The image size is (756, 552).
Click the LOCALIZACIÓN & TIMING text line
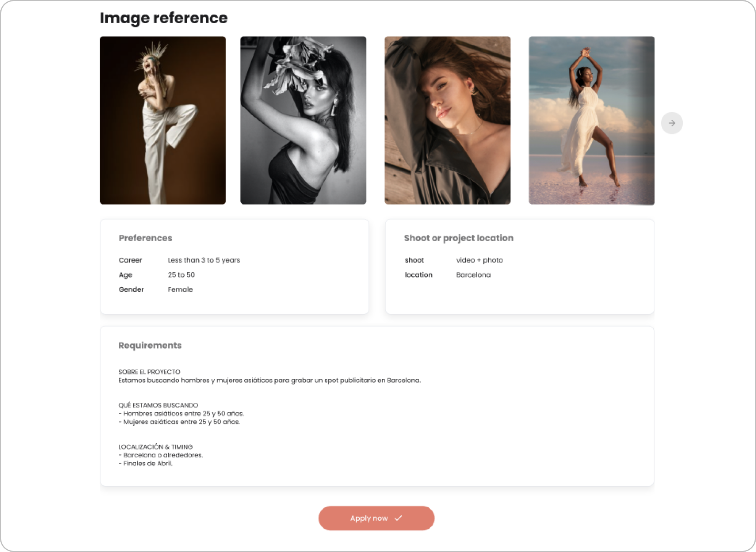coord(155,447)
